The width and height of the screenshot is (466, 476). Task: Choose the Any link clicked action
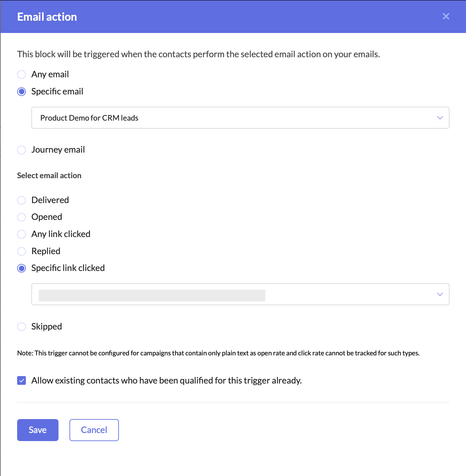(x=21, y=234)
